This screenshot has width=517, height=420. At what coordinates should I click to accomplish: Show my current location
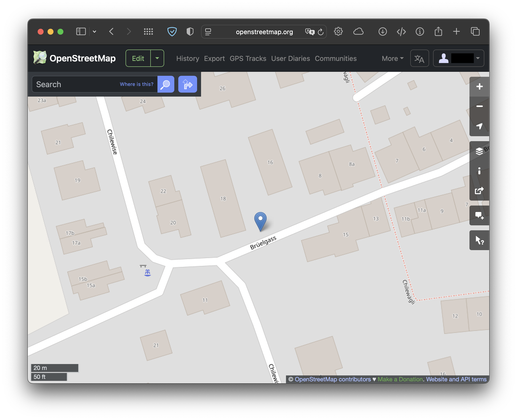(479, 126)
